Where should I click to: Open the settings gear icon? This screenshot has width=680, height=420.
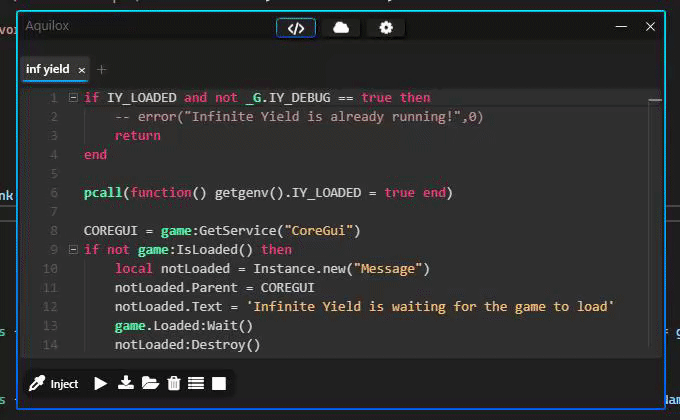coord(386,28)
